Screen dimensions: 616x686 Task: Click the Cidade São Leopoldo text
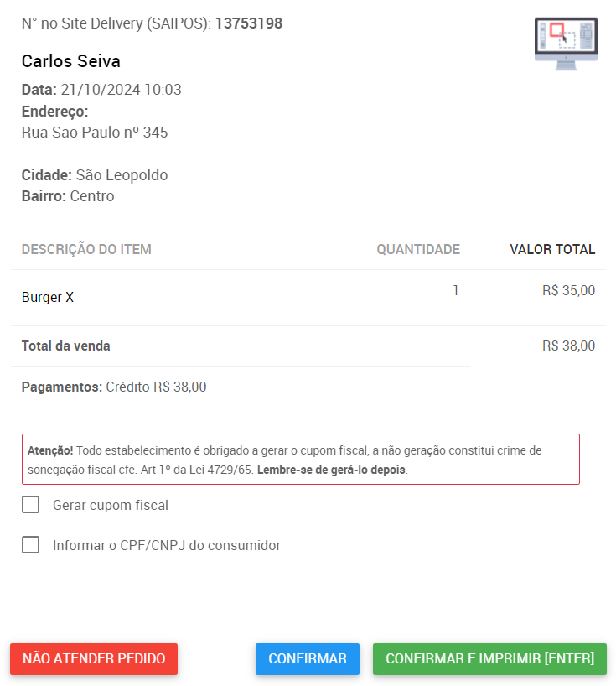pos(95,175)
